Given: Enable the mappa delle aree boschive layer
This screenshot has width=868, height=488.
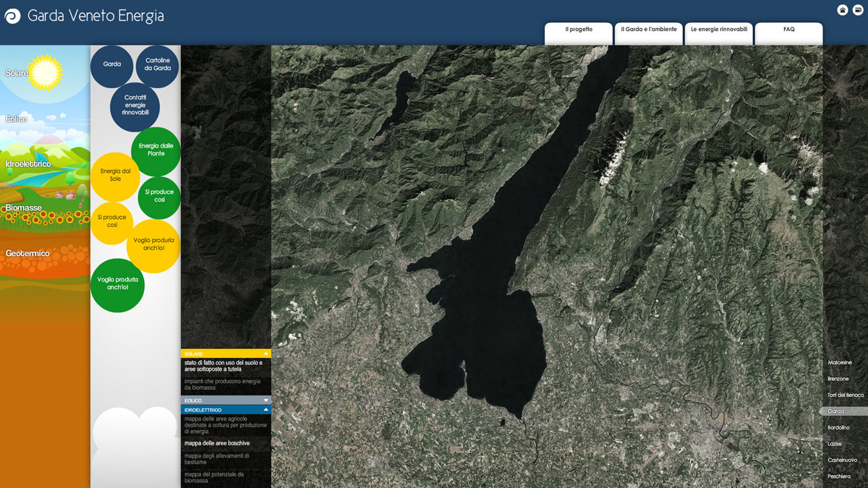Looking at the screenshot, I should click(x=217, y=443).
